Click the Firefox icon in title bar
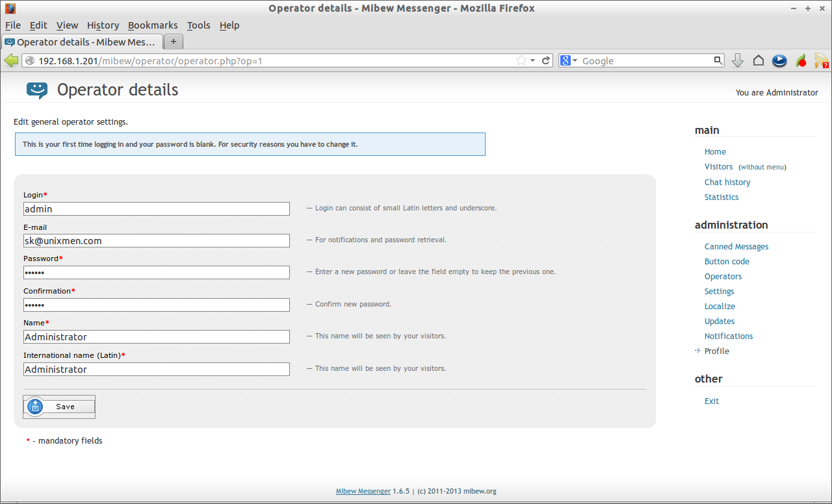The width and height of the screenshot is (832, 504). 10,8
